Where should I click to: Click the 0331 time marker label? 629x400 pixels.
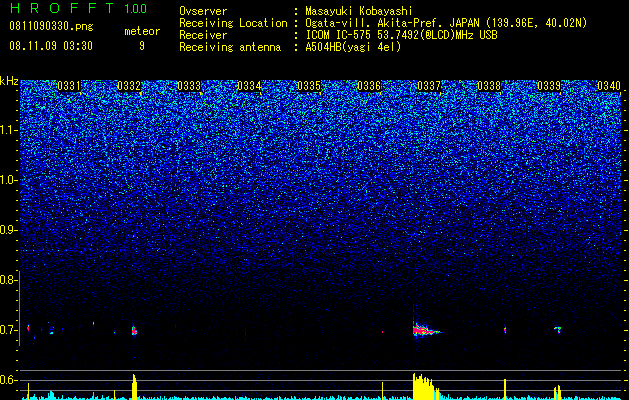coord(69,86)
